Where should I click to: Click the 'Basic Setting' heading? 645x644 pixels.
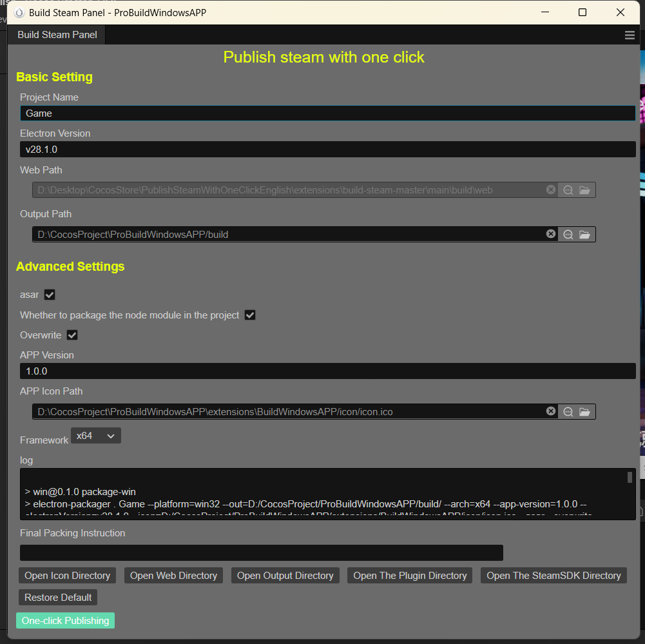pyautogui.click(x=54, y=77)
